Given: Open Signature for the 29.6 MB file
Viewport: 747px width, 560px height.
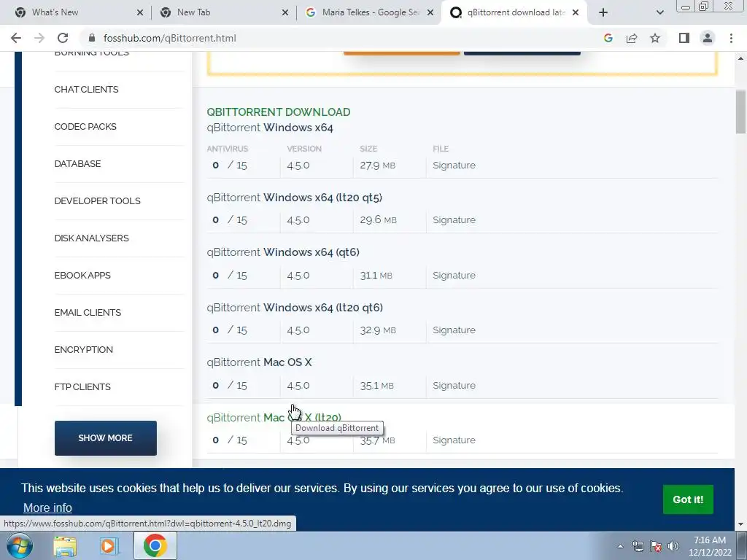Looking at the screenshot, I should pyautogui.click(x=454, y=220).
